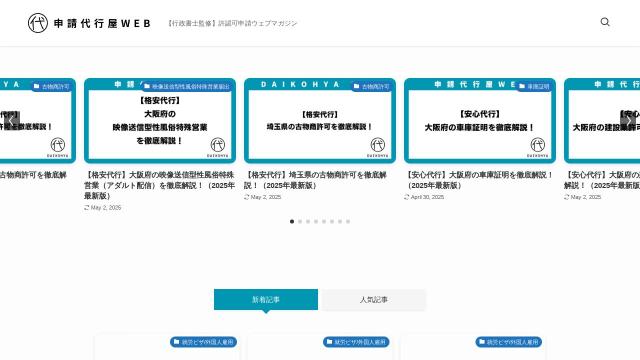Viewport: 640px width, 360px height.
Task: Open the 古物商許可 tag on the 埼玉県 card
Action: click(x=372, y=86)
